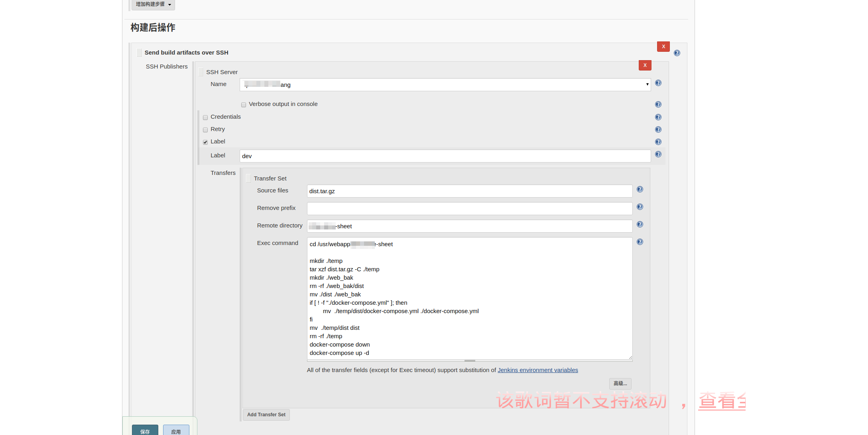Grab the Transfer Set drag handle
868x435 pixels.
(x=249, y=178)
